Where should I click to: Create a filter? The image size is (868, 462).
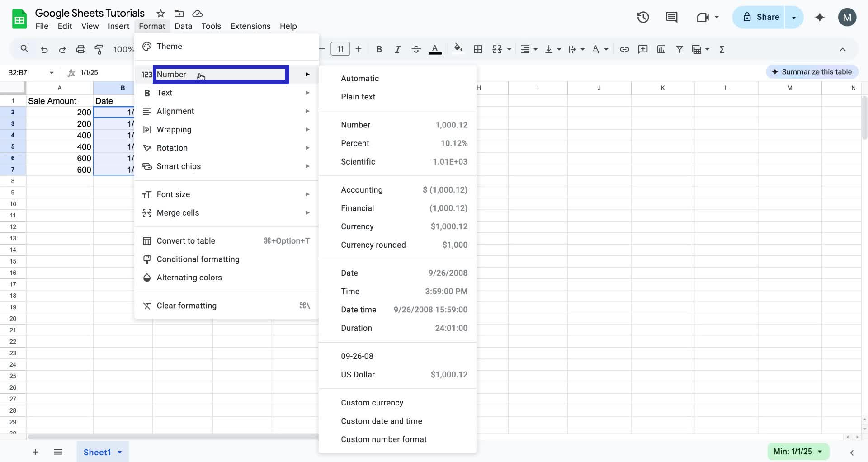(679, 49)
